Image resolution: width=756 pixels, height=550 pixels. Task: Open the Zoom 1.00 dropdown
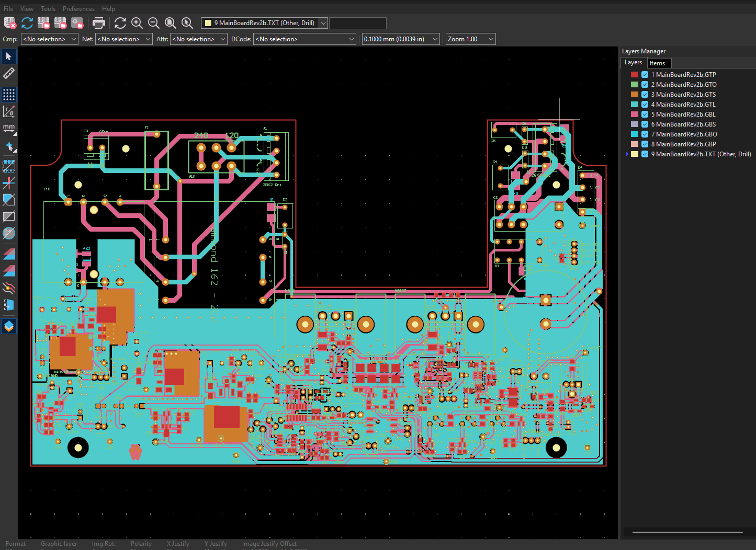click(x=470, y=39)
